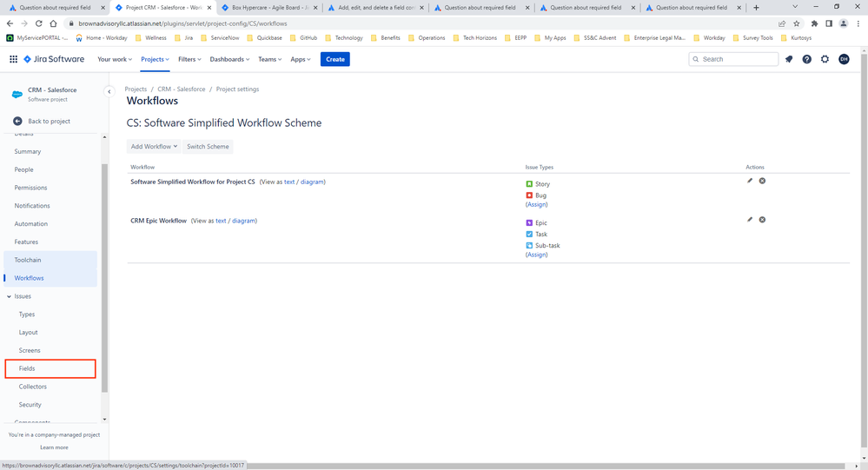Viewport: 868px width, 470px height.
Task: Open the Your work dropdown menu
Action: (115, 59)
